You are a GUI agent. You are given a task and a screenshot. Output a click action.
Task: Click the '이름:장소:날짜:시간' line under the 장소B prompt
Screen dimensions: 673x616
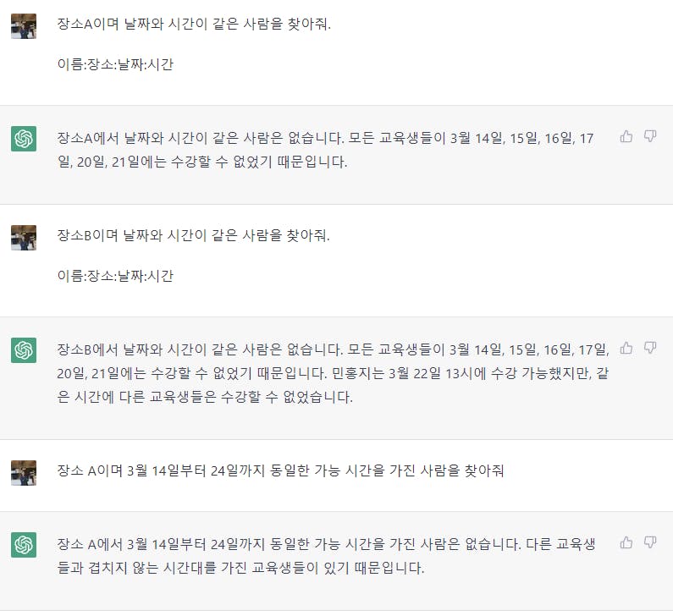115,276
